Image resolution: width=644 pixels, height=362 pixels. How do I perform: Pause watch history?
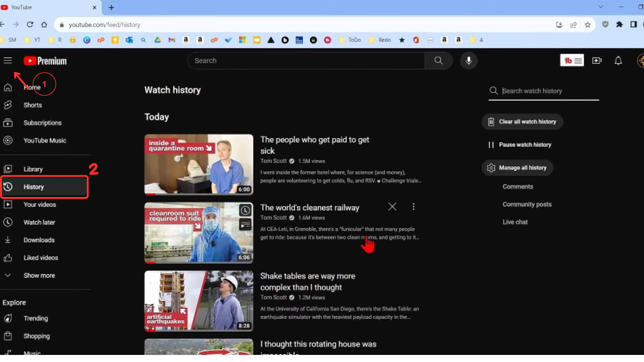point(520,145)
